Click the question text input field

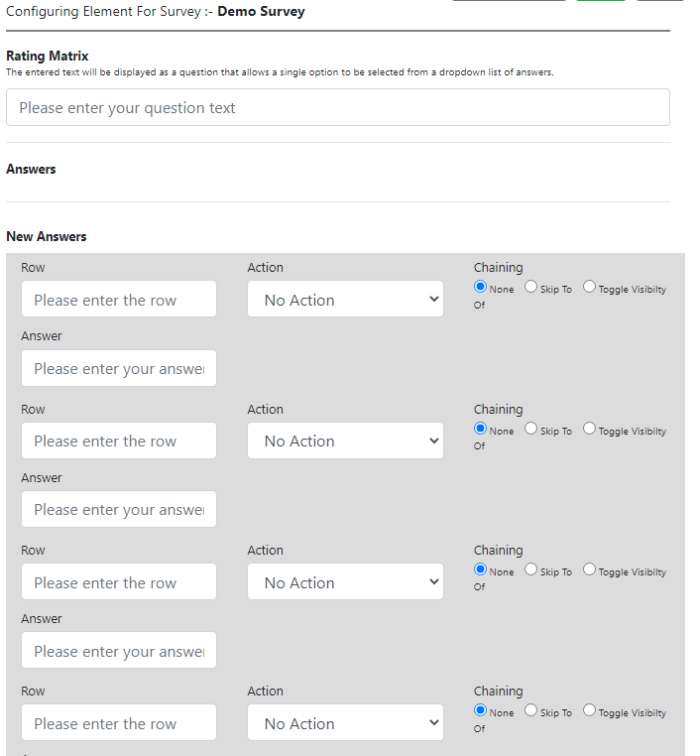tap(337, 107)
